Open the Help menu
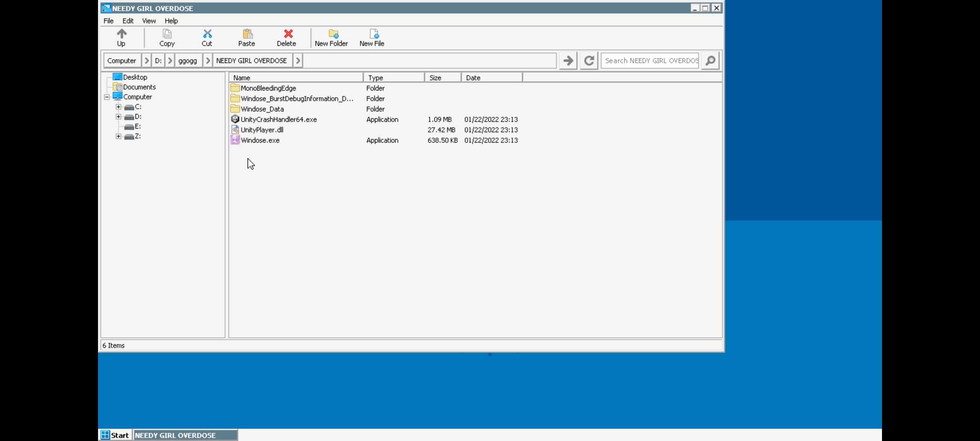 tap(171, 21)
